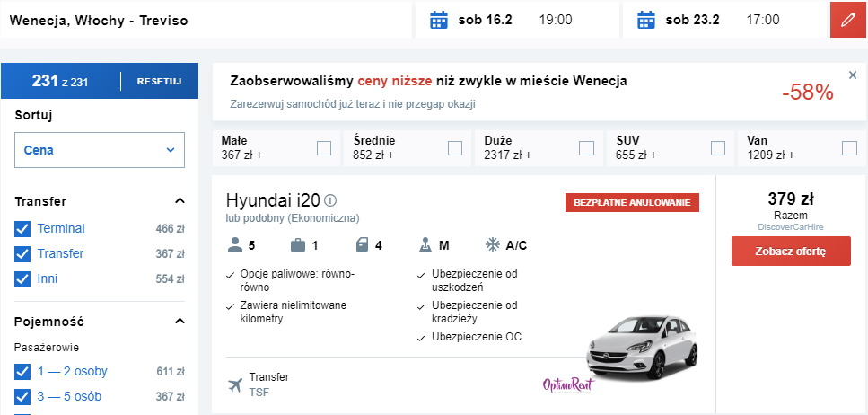Click 'lub podobny (Ekonomiczna)' subtitle

(293, 218)
